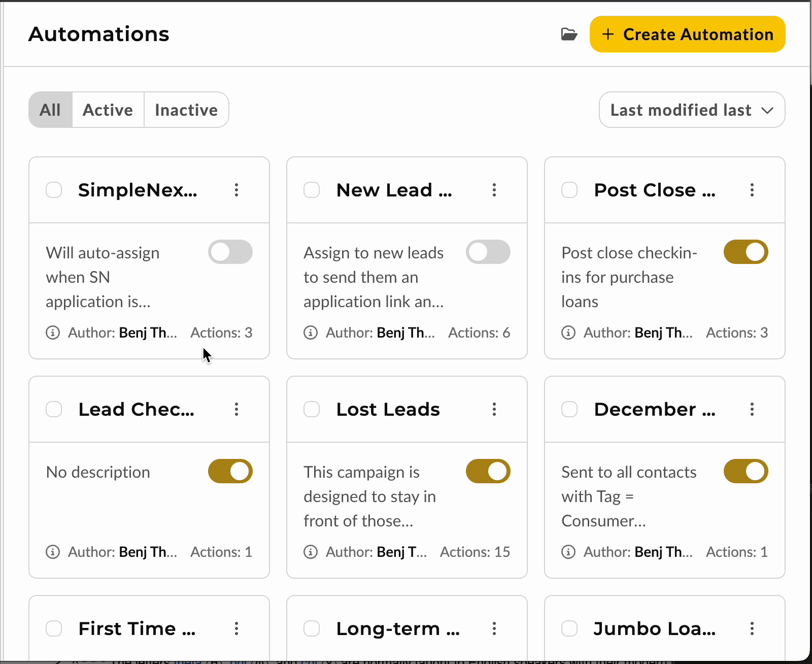Screen dimensions: 812x664
Task: Open the SimpleNex... automation title
Action: [138, 190]
